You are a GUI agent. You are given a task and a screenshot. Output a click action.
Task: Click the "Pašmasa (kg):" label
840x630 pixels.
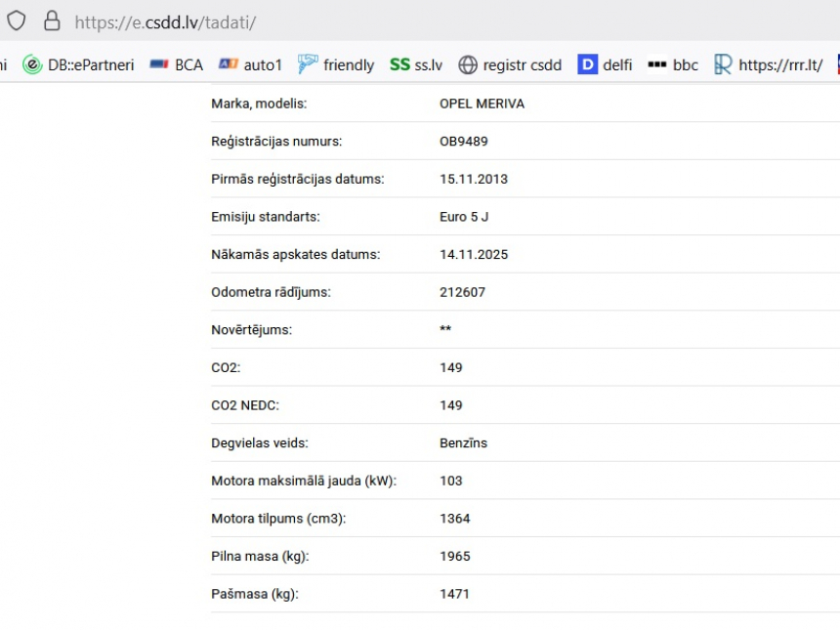[x=255, y=594]
